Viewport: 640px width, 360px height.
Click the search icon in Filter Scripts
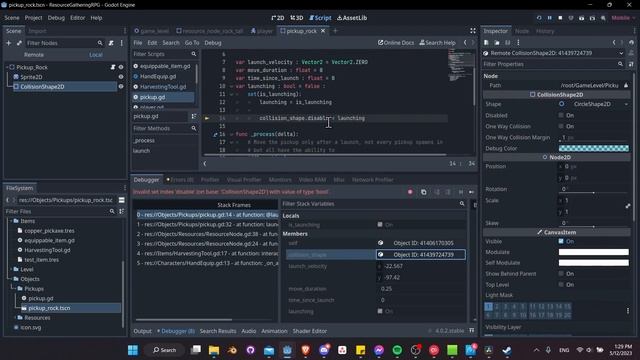click(x=193, y=54)
